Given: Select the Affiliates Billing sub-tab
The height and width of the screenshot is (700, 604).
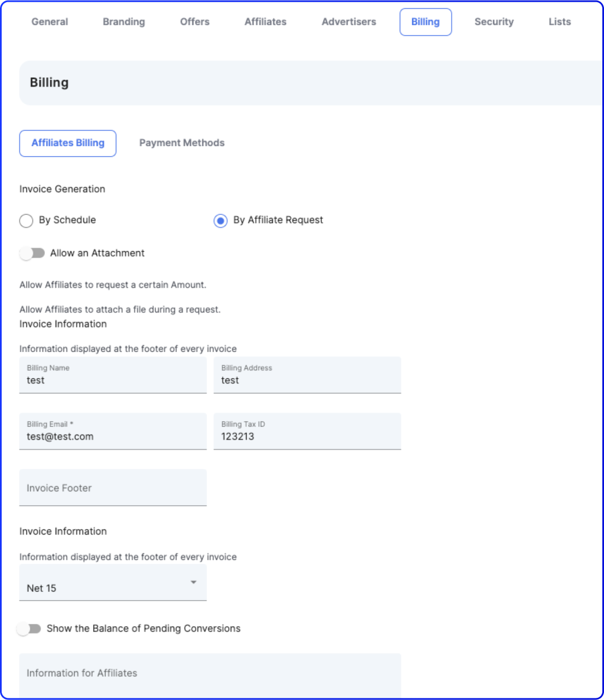Looking at the screenshot, I should (x=68, y=143).
